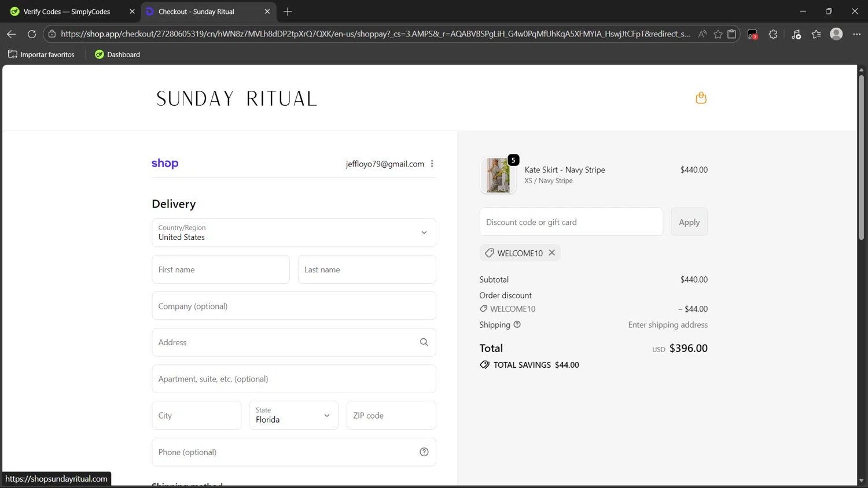The height and width of the screenshot is (488, 868).
Task: Click the phone help question icon
Action: [424, 452]
